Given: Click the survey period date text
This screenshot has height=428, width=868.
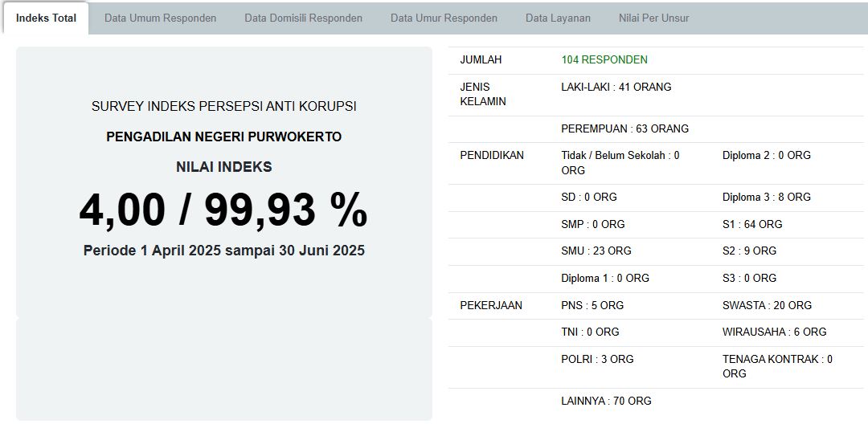Looking at the screenshot, I should (223, 251).
